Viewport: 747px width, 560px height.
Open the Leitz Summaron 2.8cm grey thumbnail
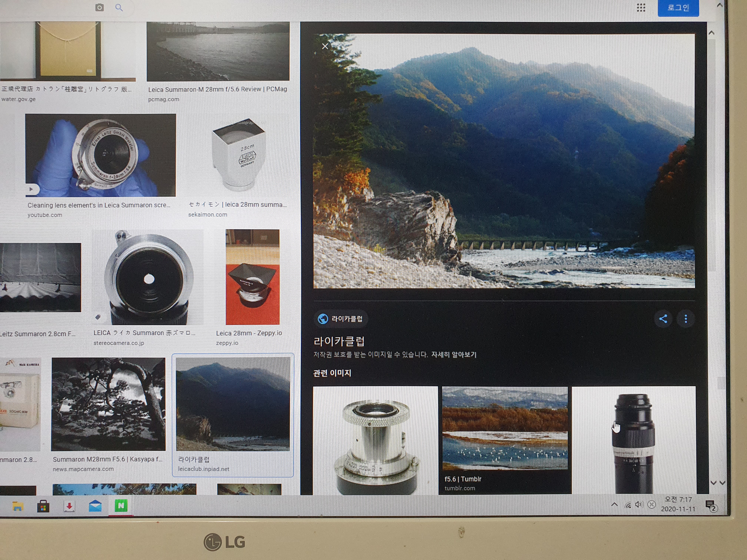pos(41,277)
